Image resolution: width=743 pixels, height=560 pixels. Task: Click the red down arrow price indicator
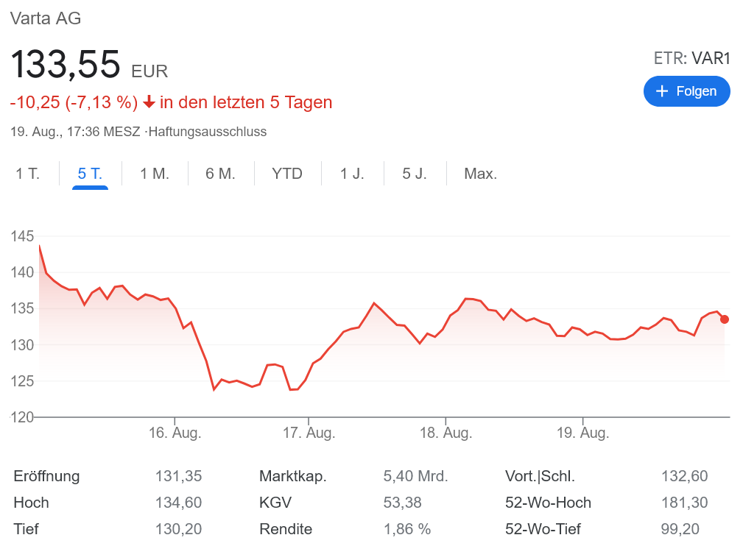point(149,102)
